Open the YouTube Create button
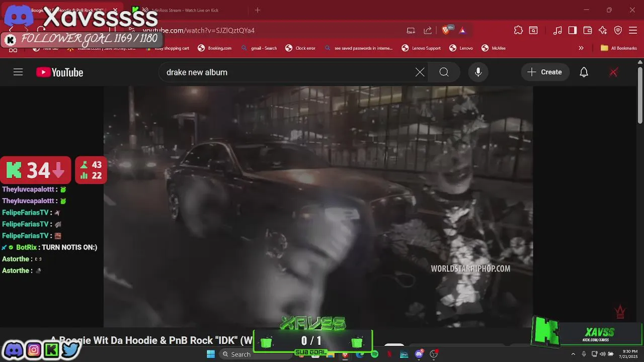 [x=545, y=72]
